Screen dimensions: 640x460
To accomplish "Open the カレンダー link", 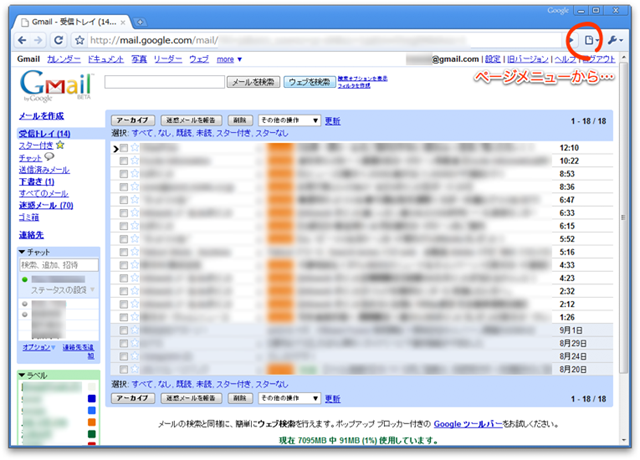I will click(x=64, y=59).
